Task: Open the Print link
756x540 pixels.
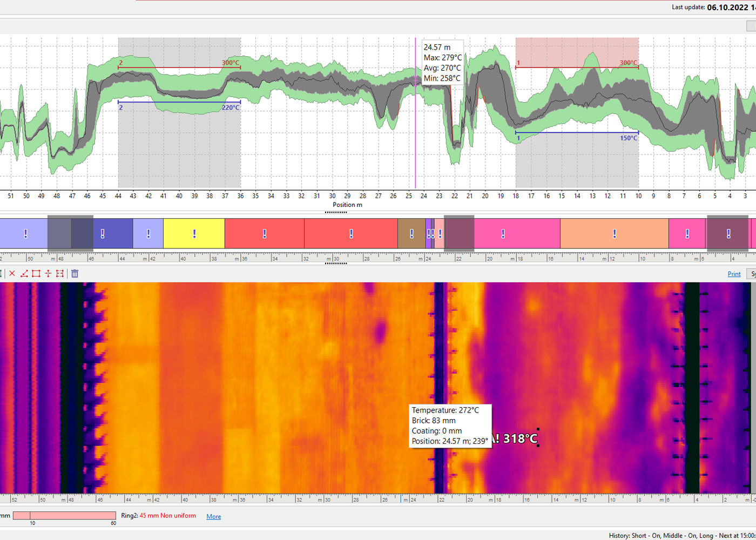Action: tap(734, 274)
